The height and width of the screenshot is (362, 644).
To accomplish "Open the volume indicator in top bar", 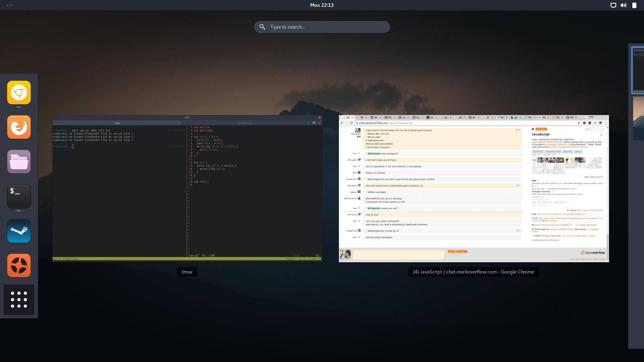I will tap(623, 5).
